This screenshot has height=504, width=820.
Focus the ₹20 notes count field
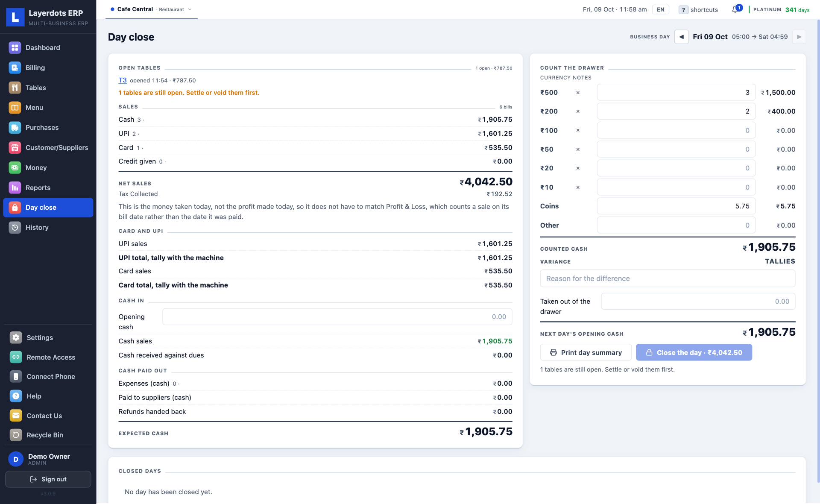point(676,168)
